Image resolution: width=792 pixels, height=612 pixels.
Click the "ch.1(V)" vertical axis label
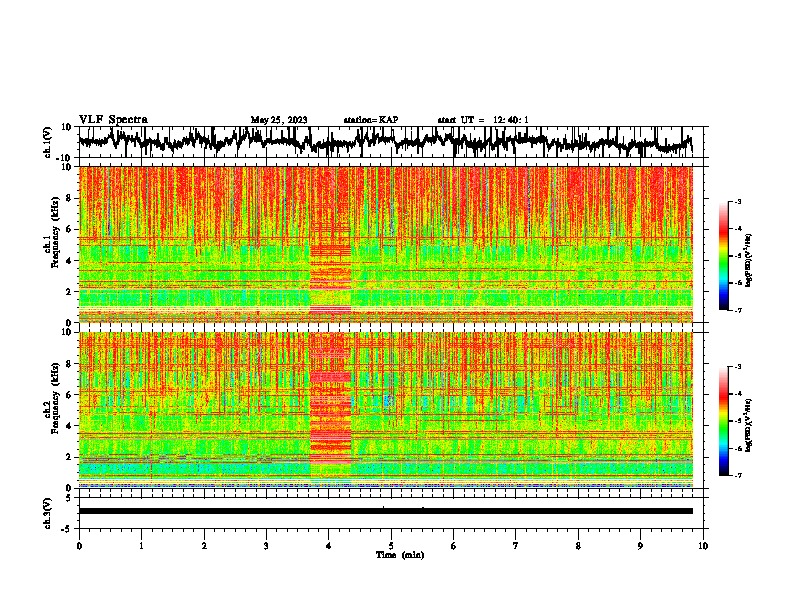click(x=47, y=142)
